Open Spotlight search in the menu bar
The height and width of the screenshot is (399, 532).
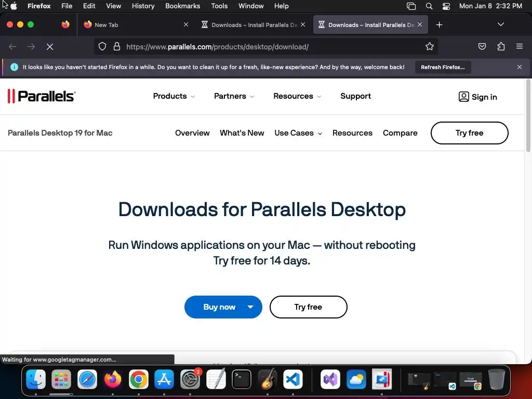429,6
